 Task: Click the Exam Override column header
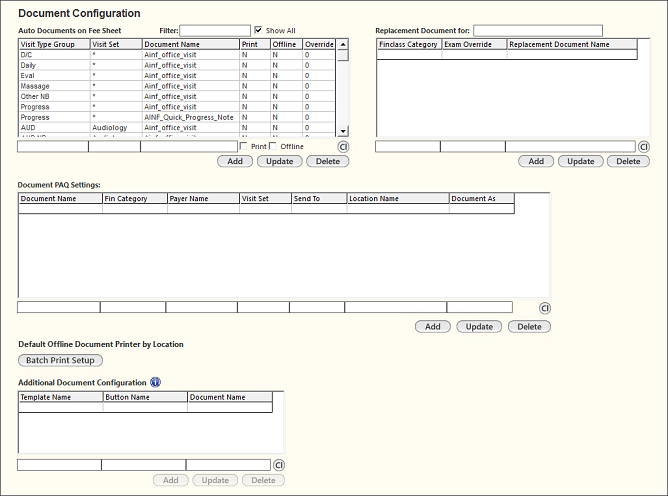coord(475,44)
